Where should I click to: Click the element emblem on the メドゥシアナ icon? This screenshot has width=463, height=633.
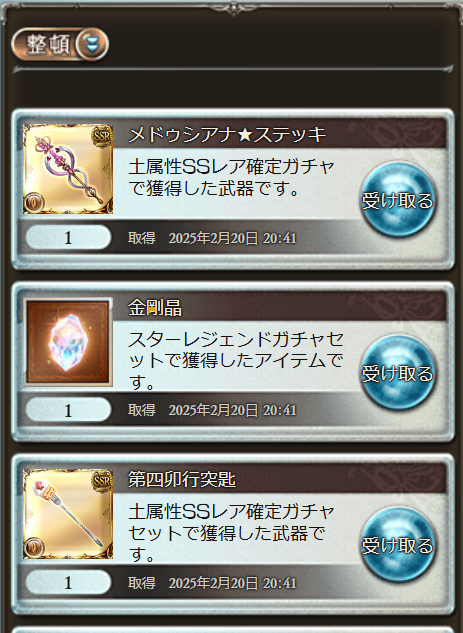(x=34, y=203)
